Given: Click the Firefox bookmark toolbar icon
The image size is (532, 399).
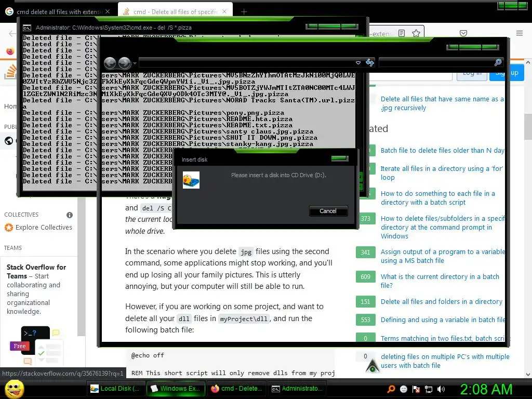Looking at the screenshot, I should pos(10,51).
